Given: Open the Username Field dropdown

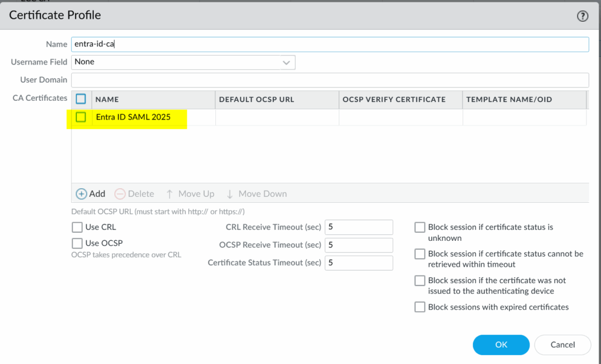Looking at the screenshot, I should click(183, 62).
